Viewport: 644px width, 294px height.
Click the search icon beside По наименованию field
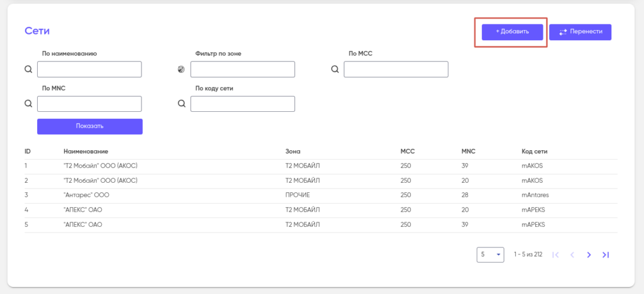click(x=28, y=69)
